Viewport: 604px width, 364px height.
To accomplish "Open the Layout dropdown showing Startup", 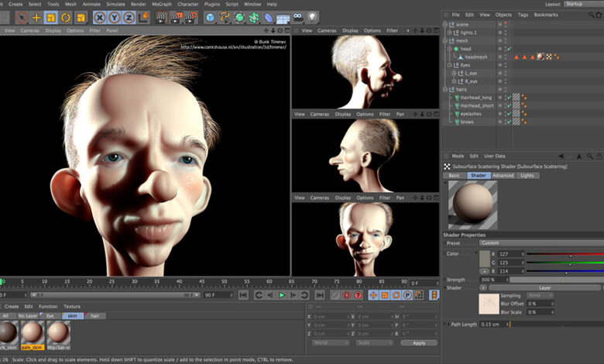I will pos(582,4).
